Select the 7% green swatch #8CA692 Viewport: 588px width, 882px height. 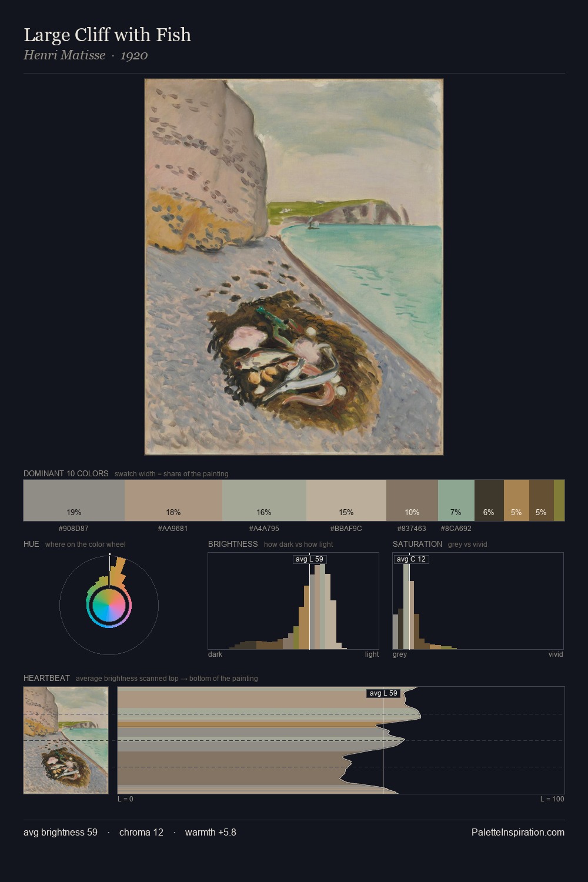pos(456,500)
